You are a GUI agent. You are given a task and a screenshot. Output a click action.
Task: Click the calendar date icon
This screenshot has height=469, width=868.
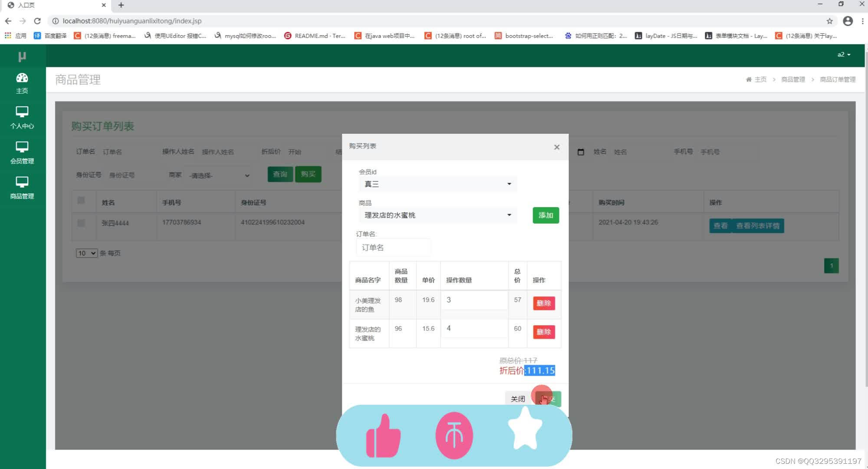tap(581, 152)
